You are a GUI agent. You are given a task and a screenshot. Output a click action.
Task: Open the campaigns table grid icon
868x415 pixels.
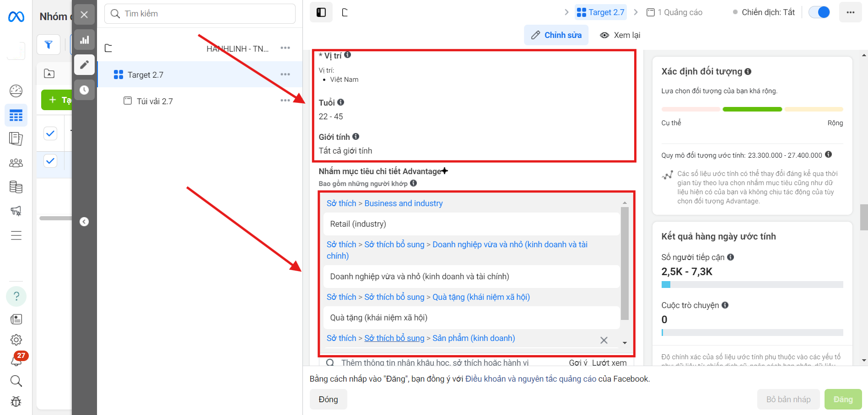[x=16, y=115]
